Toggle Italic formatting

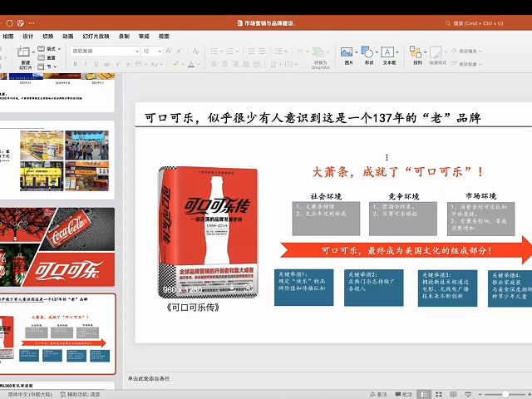86,64
